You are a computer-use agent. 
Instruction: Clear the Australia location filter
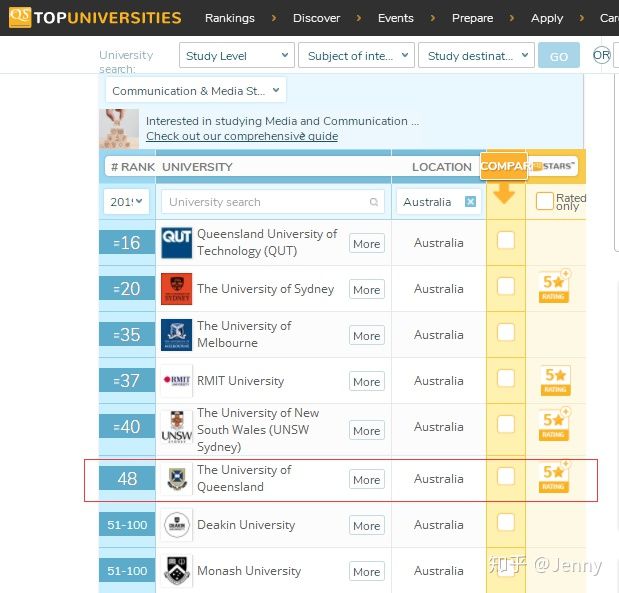[x=470, y=202]
